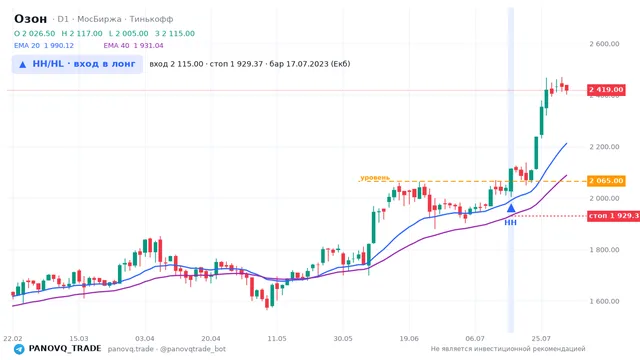Click the EMA 40 1 931.04 legend
Screen dimensions: 640x360
click(x=133, y=46)
